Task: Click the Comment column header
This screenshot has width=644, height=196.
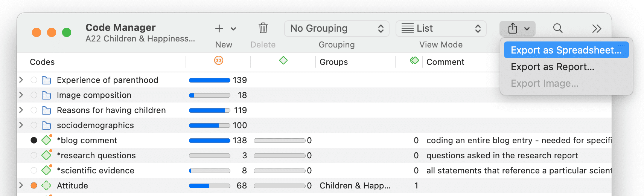Action: click(445, 62)
